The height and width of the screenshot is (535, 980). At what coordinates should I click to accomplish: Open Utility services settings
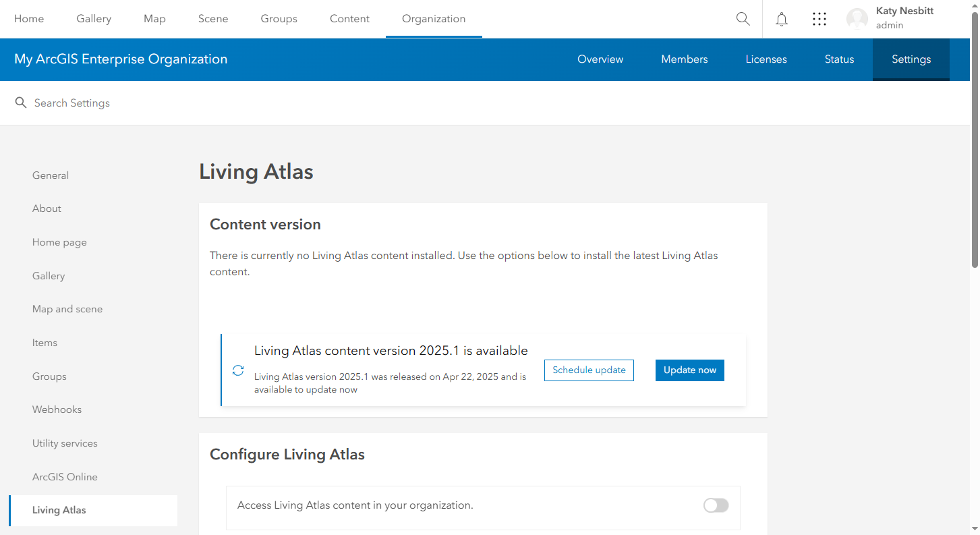pos(65,443)
